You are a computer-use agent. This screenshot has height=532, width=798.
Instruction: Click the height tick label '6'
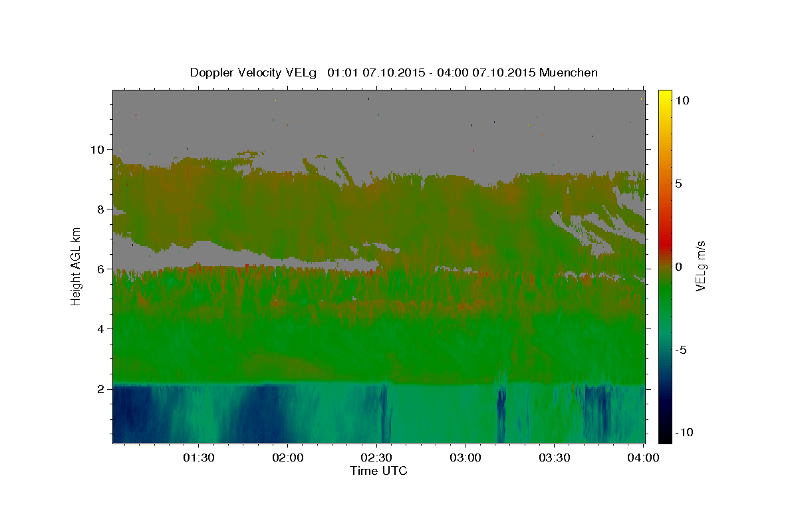tap(100, 269)
